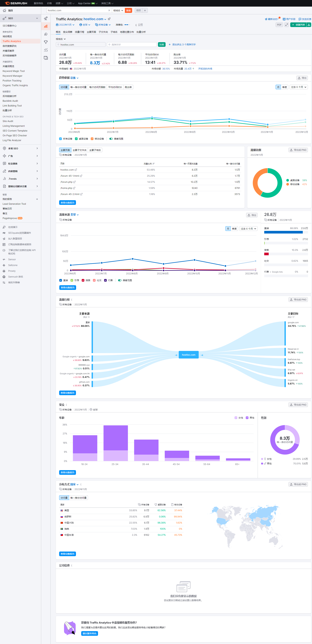Select the bar chart analytics icon
Viewport: 312px width, 644px height.
pos(46,26)
